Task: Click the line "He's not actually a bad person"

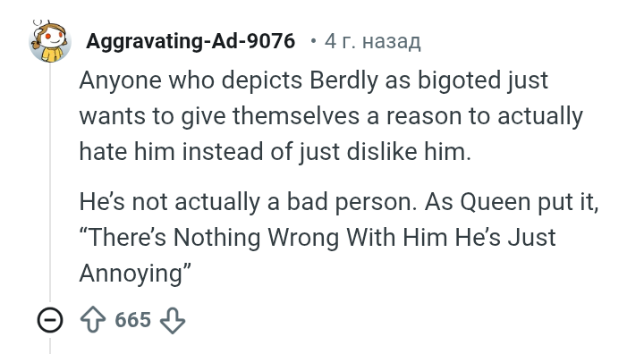Action: [x=248, y=202]
